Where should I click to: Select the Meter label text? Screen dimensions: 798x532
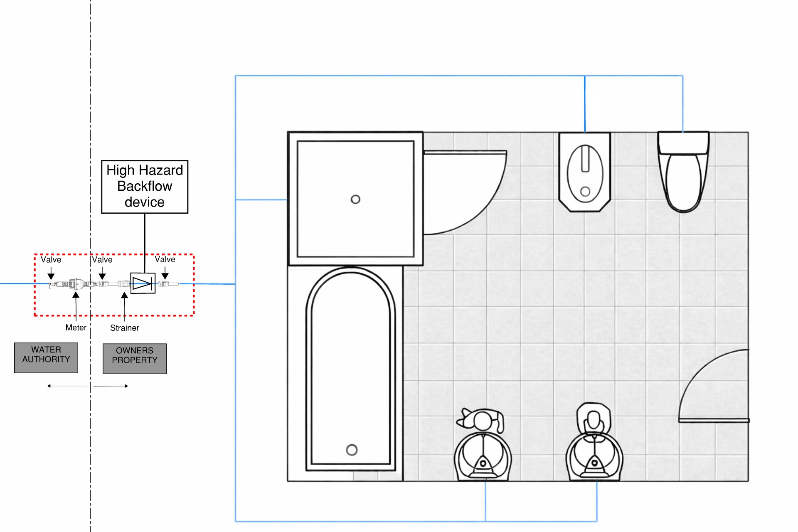tap(76, 328)
